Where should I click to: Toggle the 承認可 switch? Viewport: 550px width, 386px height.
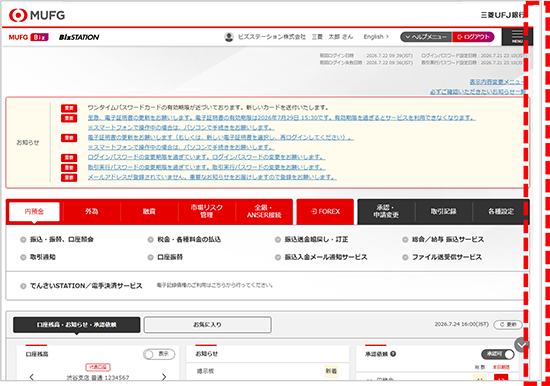pyautogui.click(x=498, y=354)
